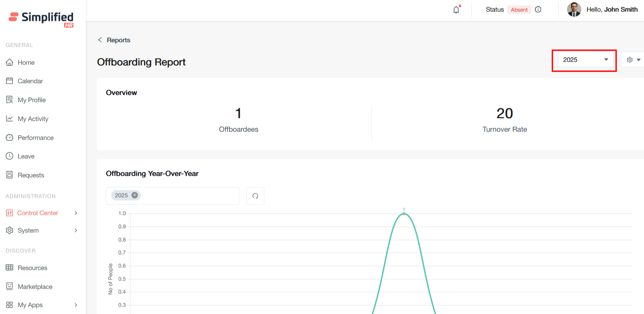The width and height of the screenshot is (644, 314).
Task: Click John Smith's profile avatar
Action: pos(574,10)
